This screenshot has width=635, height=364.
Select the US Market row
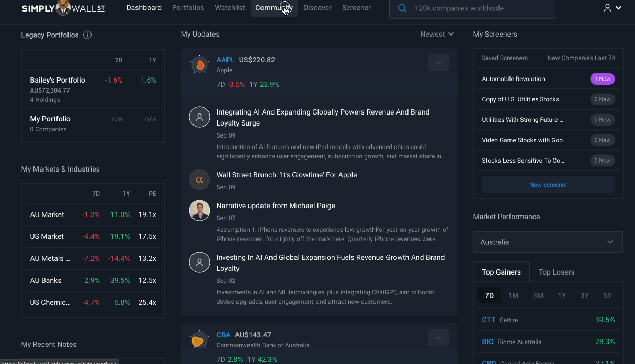pos(93,236)
